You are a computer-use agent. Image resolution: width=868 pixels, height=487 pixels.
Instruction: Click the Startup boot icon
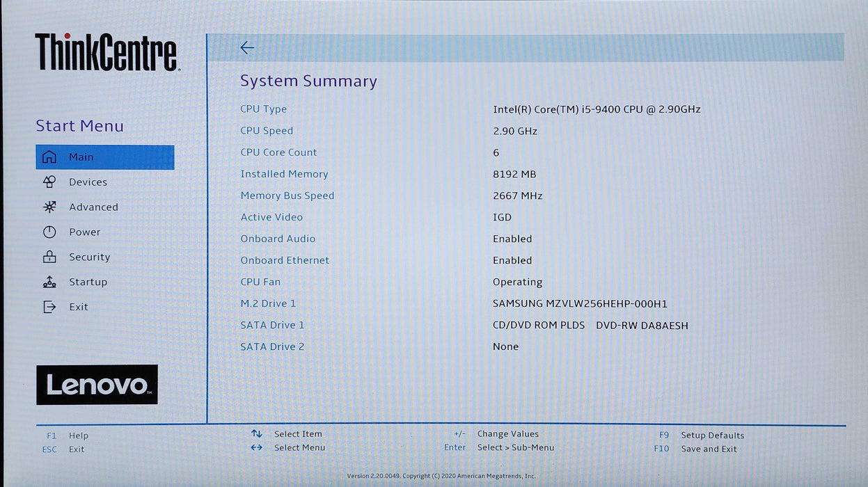pos(49,282)
